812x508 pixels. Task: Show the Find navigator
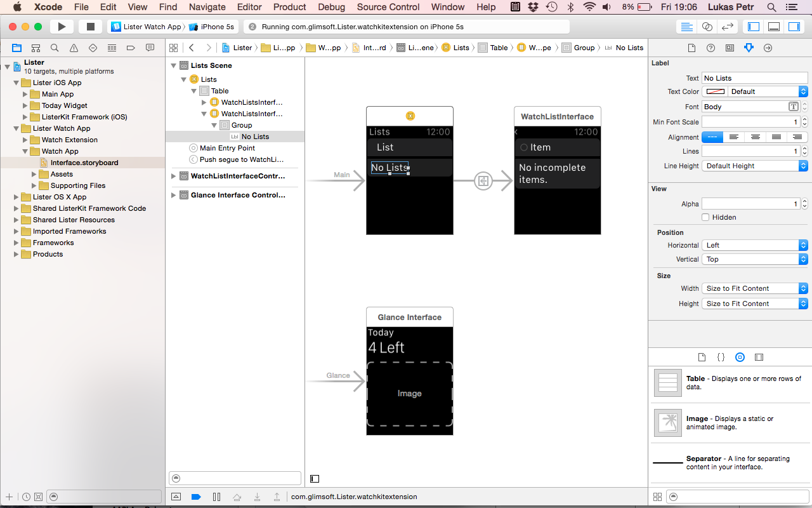click(55, 48)
